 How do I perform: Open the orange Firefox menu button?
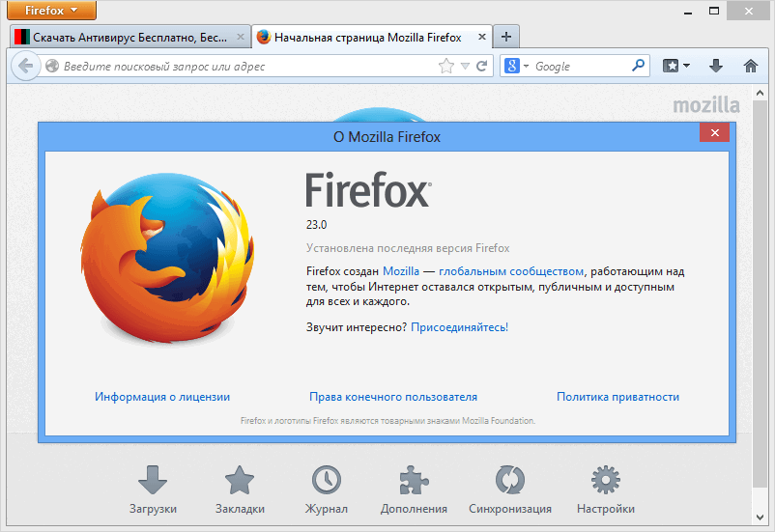[51, 10]
